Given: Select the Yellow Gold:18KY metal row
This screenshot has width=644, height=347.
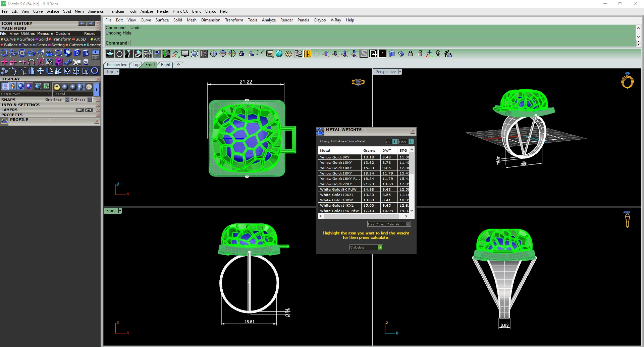Looking at the screenshot, I should (x=364, y=173).
